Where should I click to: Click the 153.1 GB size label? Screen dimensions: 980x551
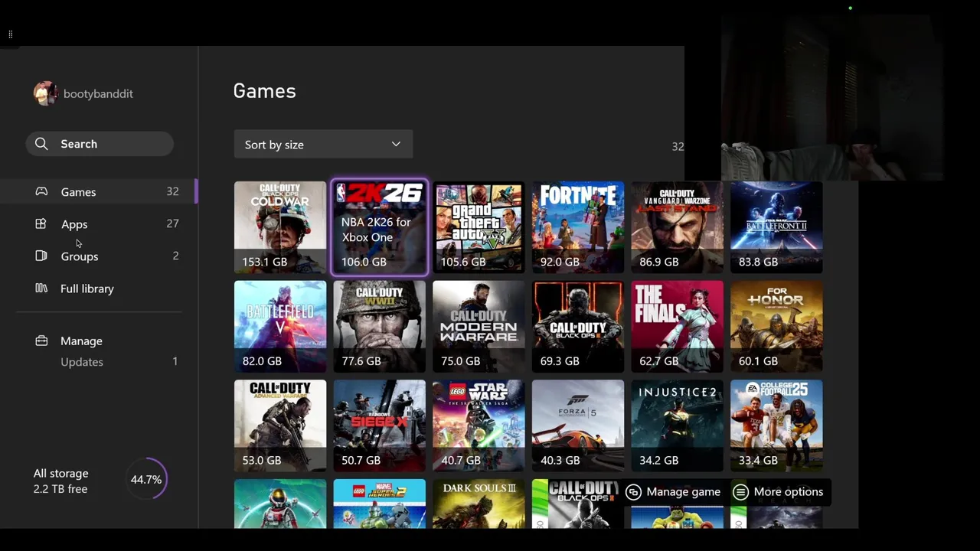coord(264,262)
